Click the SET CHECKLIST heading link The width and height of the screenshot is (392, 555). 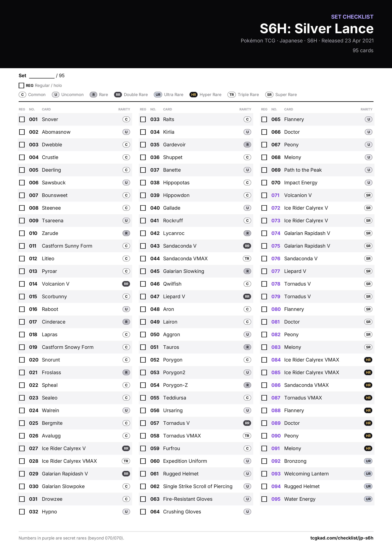[352, 17]
